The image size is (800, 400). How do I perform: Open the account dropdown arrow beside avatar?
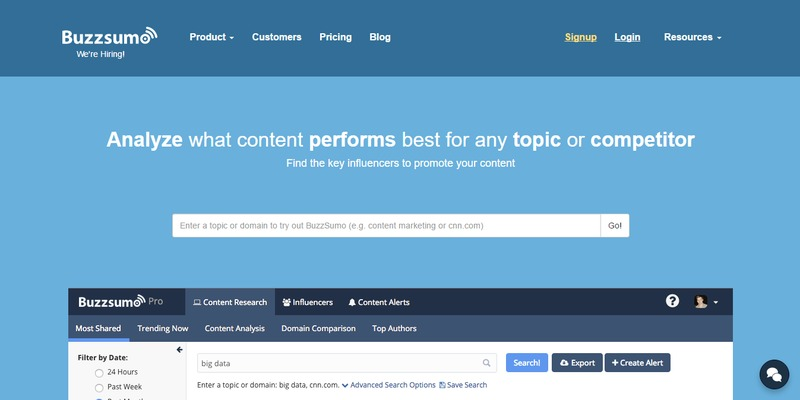click(x=715, y=302)
